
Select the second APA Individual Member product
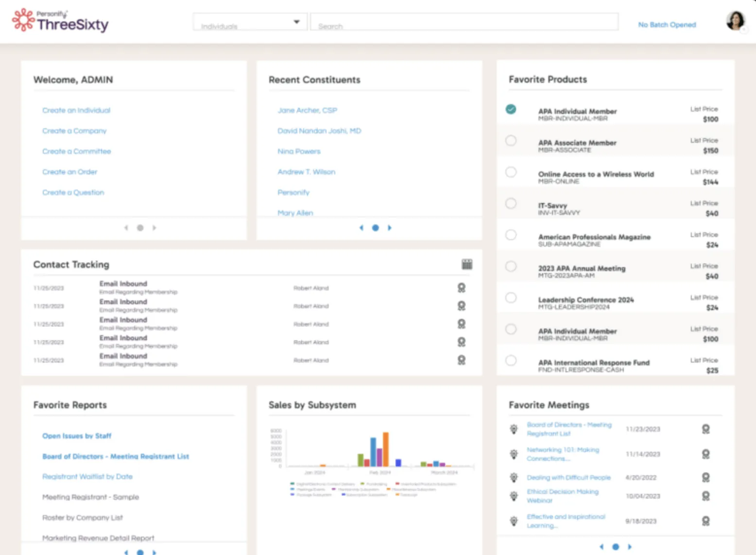click(511, 329)
